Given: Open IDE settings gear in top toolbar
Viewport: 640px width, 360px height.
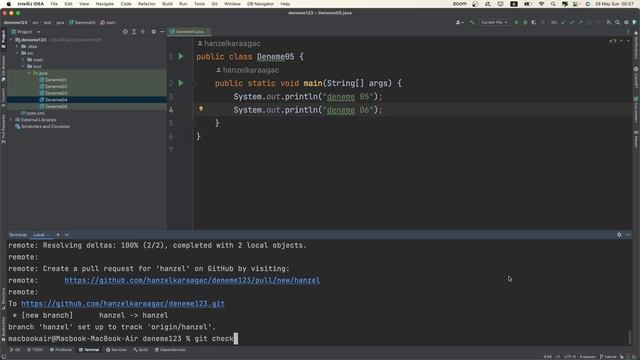Looking at the screenshot, I should pos(626,22).
